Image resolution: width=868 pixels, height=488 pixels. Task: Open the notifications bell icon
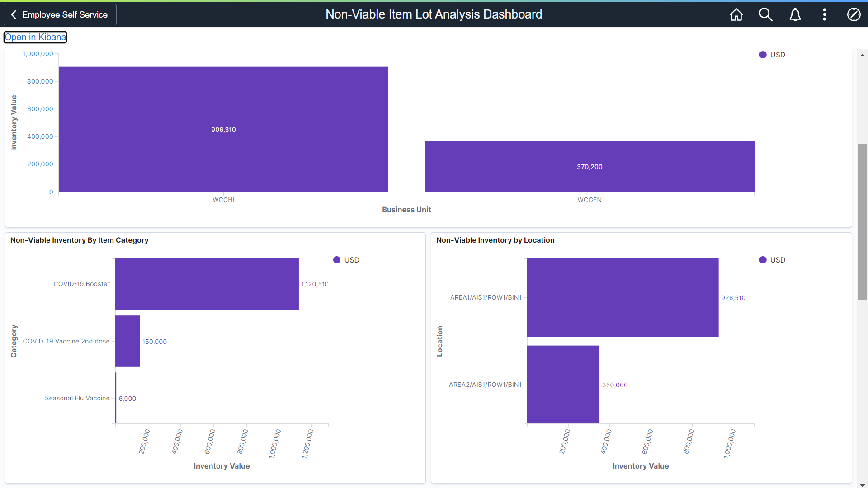point(795,14)
